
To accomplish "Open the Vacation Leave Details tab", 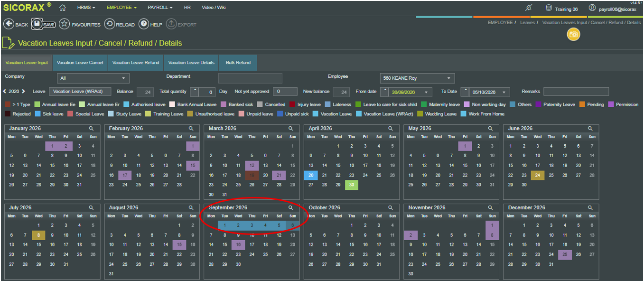I will click(x=191, y=63).
